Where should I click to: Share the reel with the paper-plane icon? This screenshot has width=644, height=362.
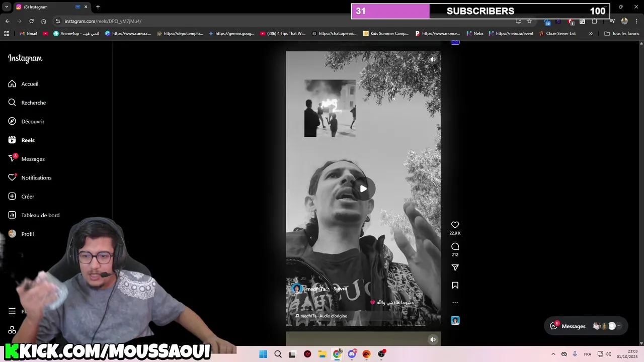point(455,268)
